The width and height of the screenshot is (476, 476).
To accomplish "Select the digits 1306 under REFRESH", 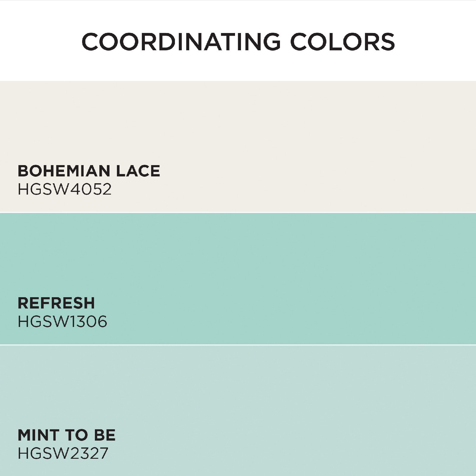I will click(x=89, y=322).
